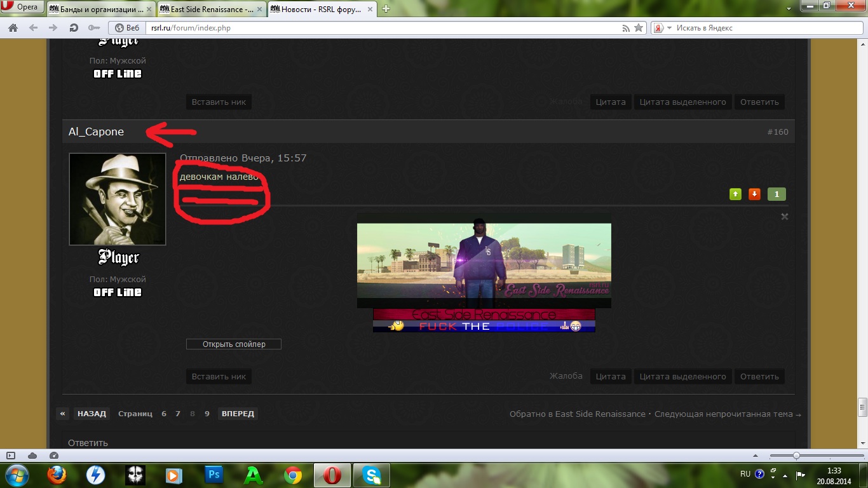
Task: Open the #160 post permalink
Action: tap(778, 132)
